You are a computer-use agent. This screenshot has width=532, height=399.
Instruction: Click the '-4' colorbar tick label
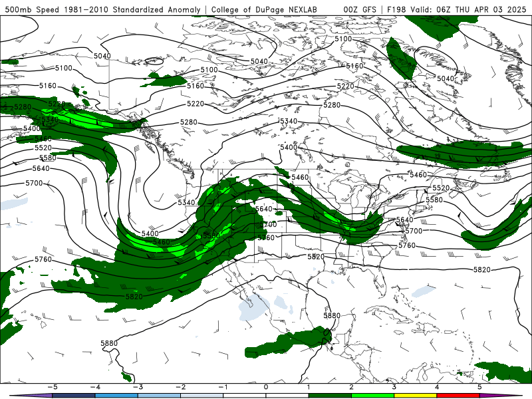[95, 387]
